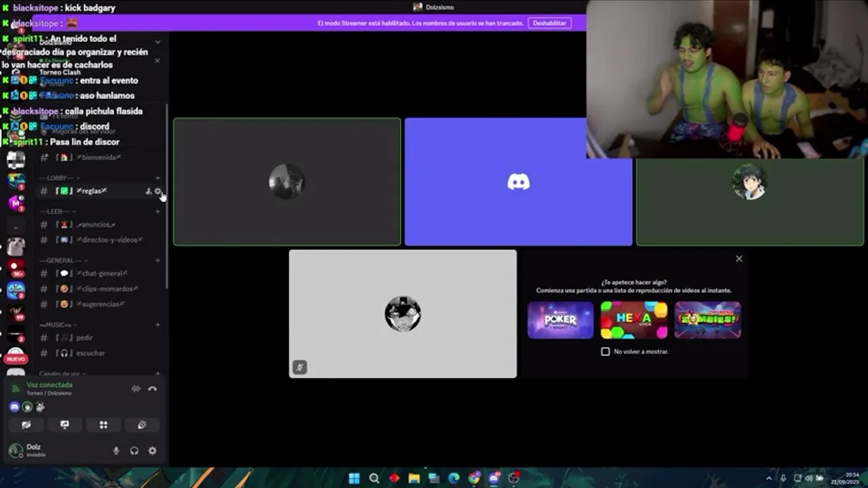Open the purple M server icon
This screenshot has width=868, height=488.
click(16, 203)
